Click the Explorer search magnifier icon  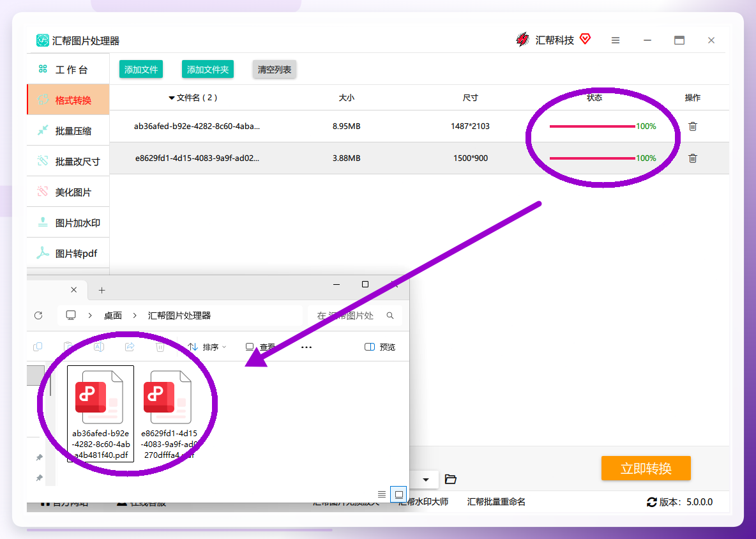click(390, 315)
